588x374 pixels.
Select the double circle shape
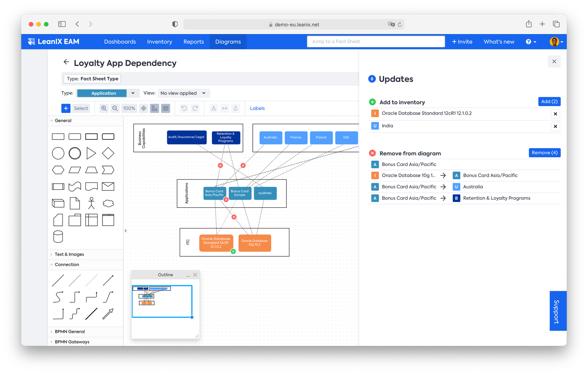(75, 153)
